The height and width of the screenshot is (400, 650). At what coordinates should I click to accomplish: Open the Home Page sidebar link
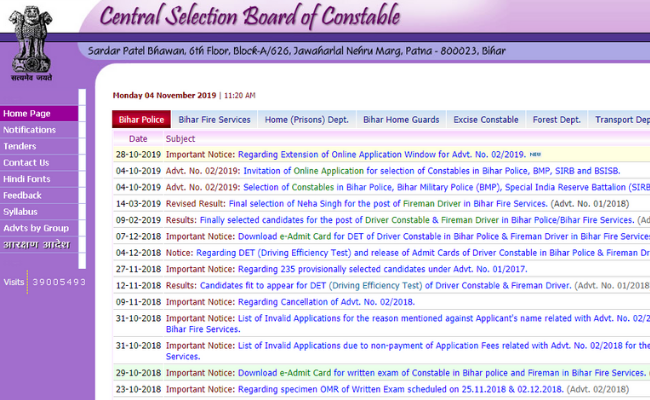tap(26, 114)
